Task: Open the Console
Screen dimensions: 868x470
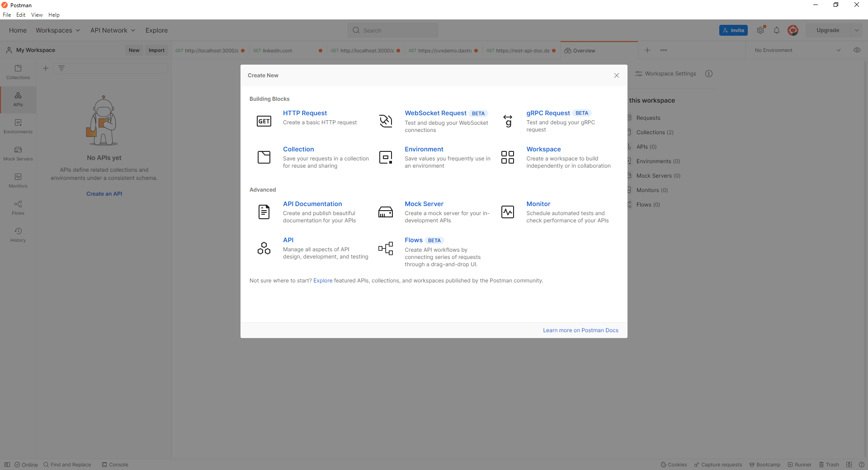Action: (x=115, y=465)
